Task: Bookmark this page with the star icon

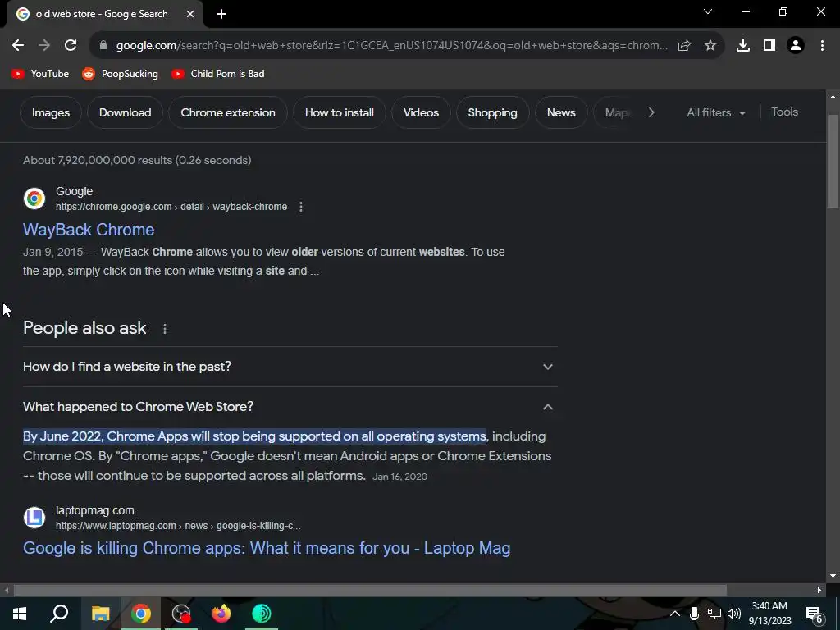Action: 710,46
